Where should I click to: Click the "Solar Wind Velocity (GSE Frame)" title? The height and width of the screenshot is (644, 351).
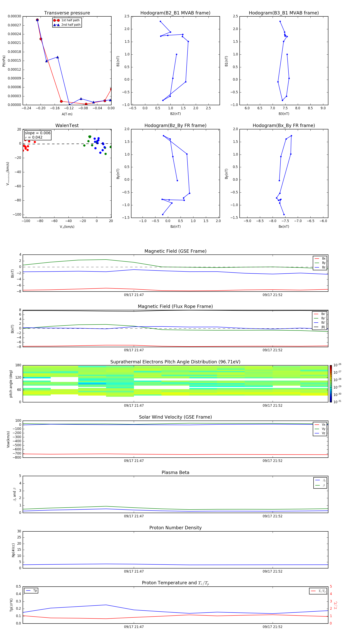[175, 417]
